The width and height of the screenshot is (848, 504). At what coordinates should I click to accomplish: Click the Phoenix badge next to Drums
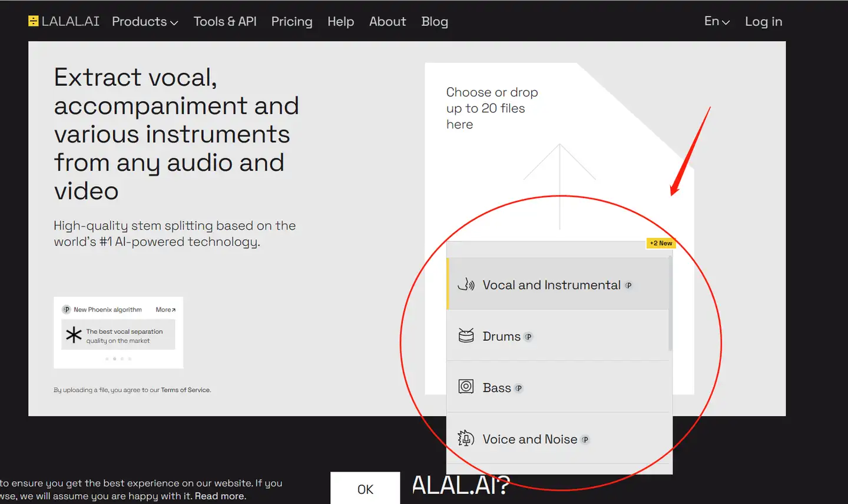(528, 337)
